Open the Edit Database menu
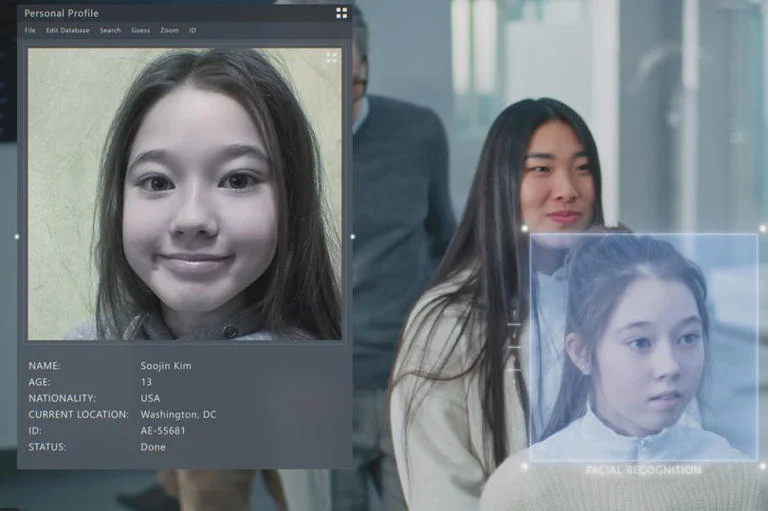768x511 pixels. (67, 30)
